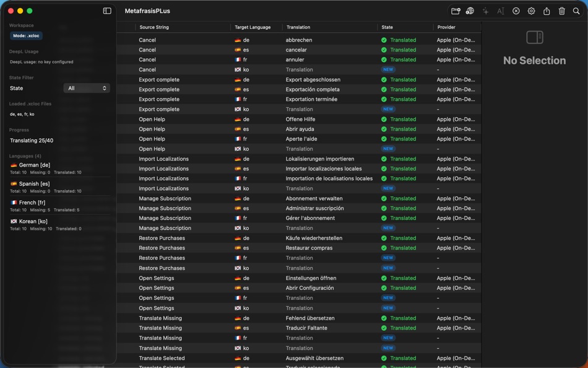Sort by the Translation column header
The height and width of the screenshot is (368, 588).
(298, 27)
